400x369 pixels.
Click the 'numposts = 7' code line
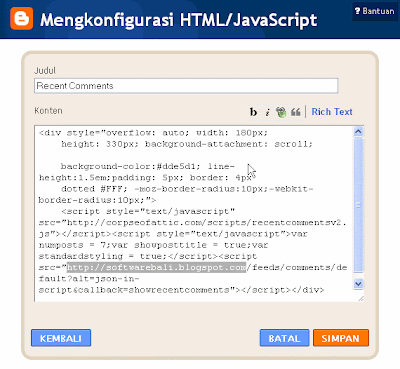coord(72,245)
